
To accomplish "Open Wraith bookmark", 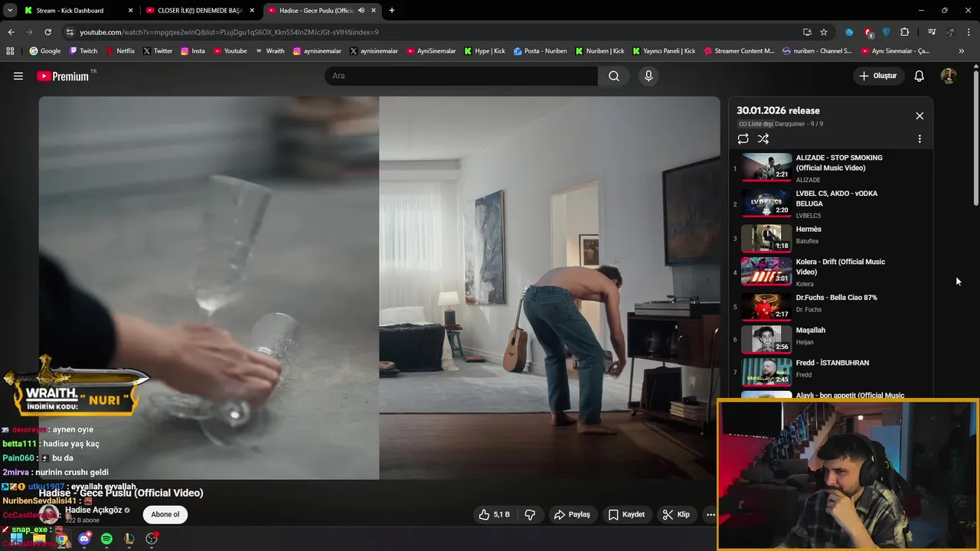I will coord(269,51).
